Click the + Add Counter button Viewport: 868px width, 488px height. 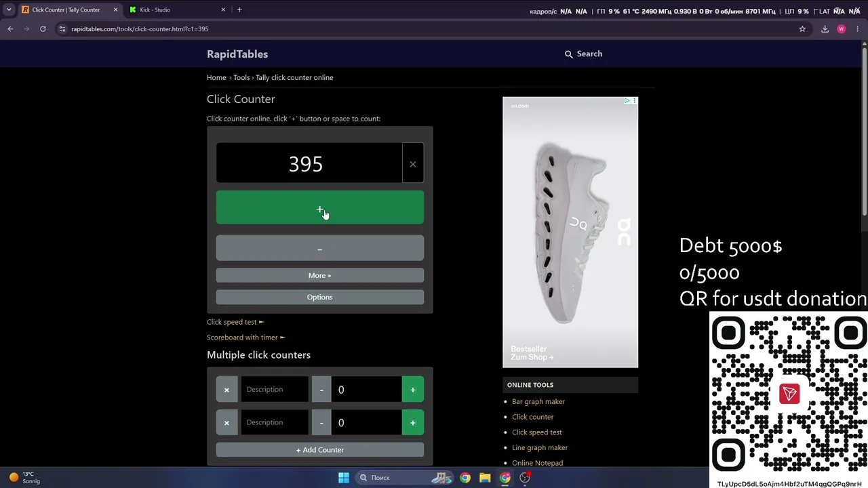tap(320, 450)
